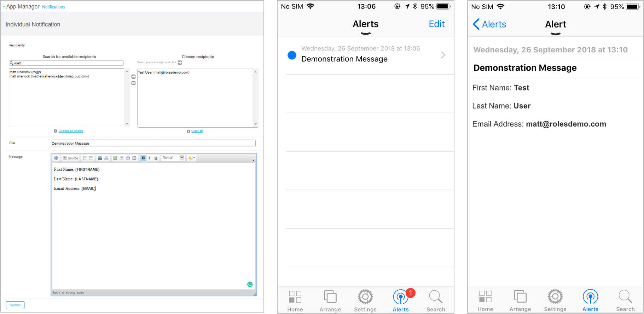This screenshot has height=314, width=644.
Task: Click the 'strong' element in editor path bar
Action: point(70,292)
